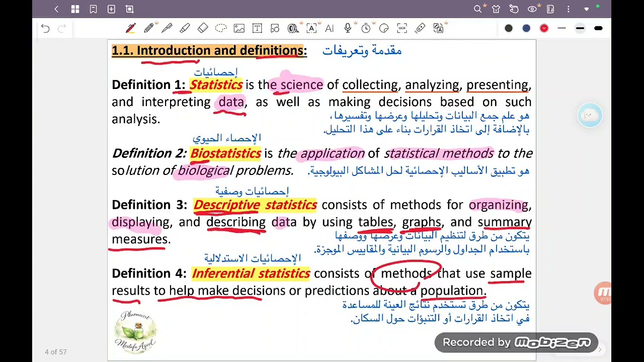Choose the medium stroke width

tap(580, 28)
